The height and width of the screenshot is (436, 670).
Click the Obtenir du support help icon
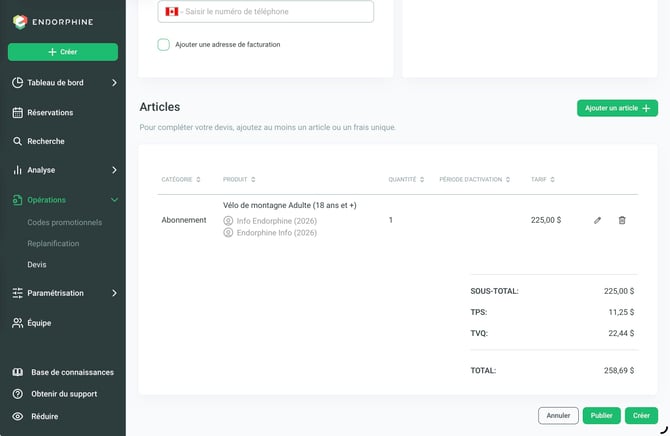point(18,394)
